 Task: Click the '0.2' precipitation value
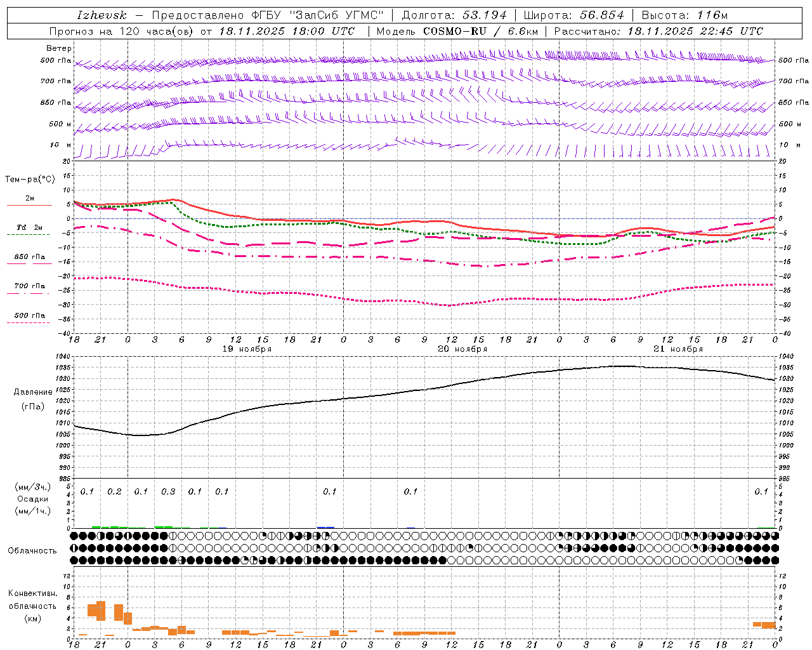(114, 492)
